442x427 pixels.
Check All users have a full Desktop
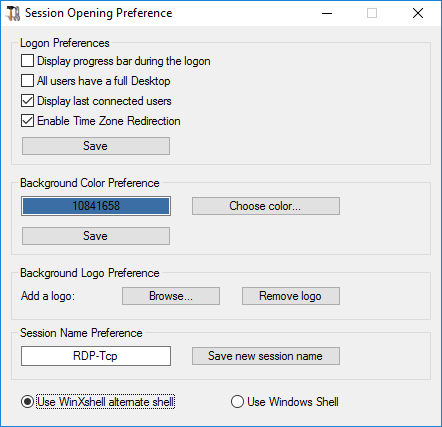(27, 81)
